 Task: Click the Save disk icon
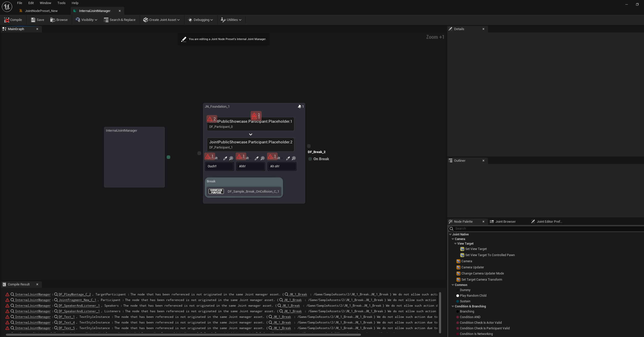pos(33,20)
